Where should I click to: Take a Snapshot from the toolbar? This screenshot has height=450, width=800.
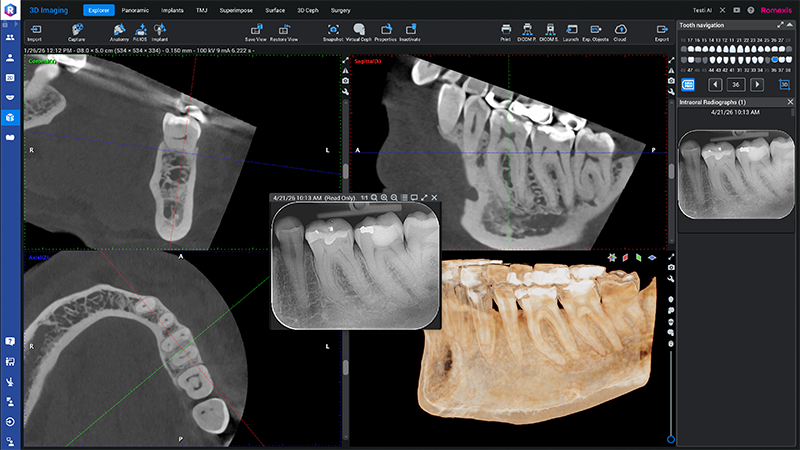pos(333,32)
